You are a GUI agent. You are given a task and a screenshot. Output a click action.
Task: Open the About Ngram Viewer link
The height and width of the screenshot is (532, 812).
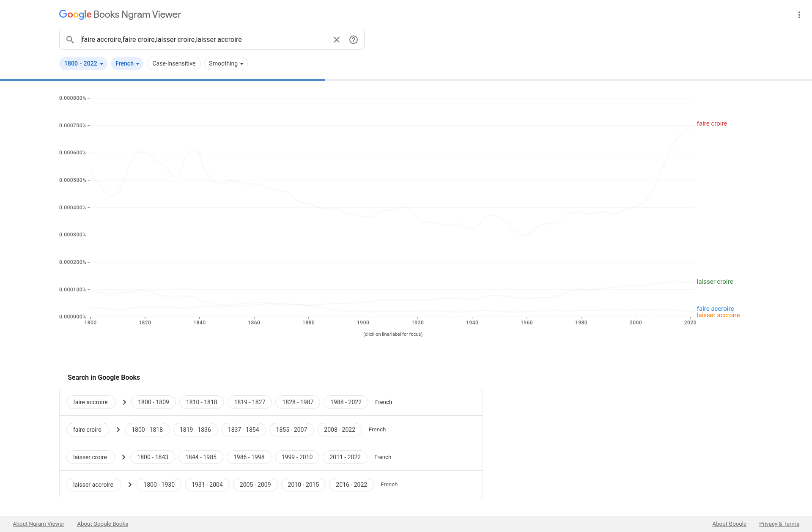[x=38, y=524]
